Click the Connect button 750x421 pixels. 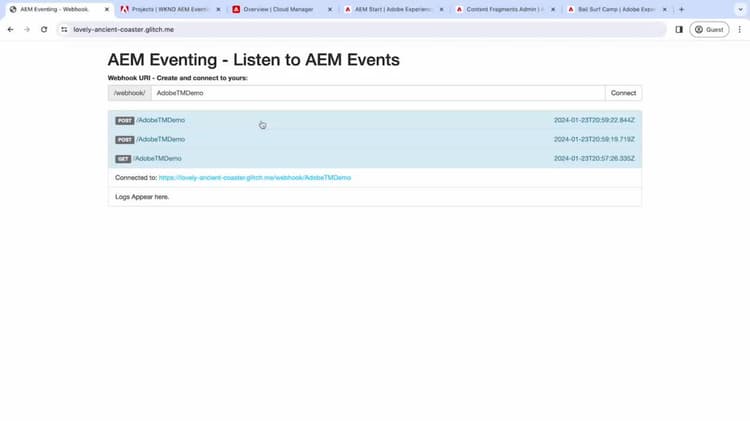[x=623, y=93]
